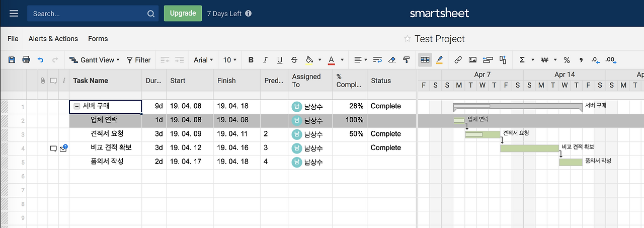
Task: Click the blue Undo arrow
Action: pyautogui.click(x=41, y=60)
